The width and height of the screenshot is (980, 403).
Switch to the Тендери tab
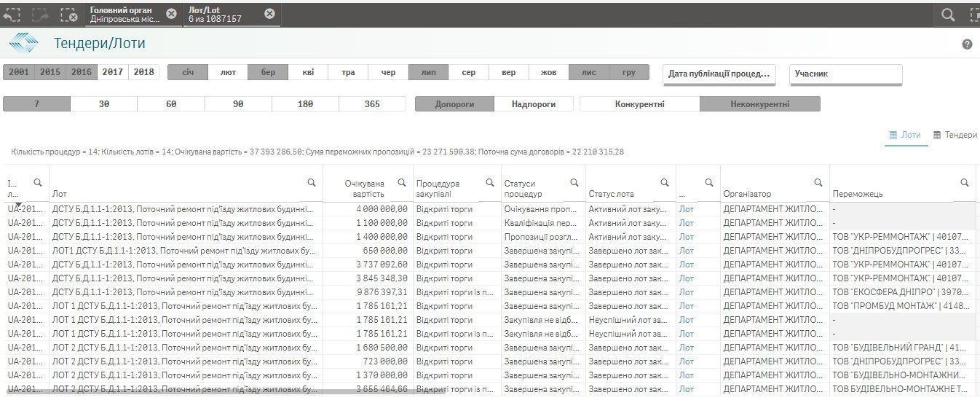tap(955, 135)
